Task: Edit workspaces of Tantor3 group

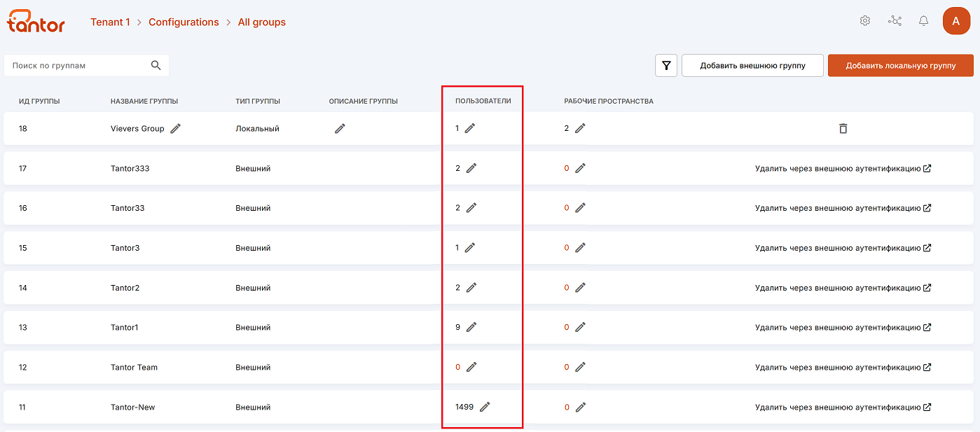Action: click(x=580, y=248)
